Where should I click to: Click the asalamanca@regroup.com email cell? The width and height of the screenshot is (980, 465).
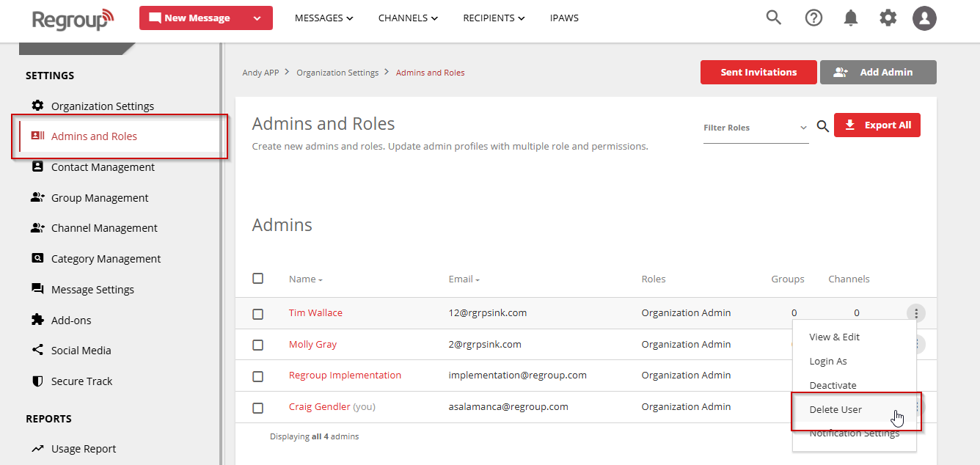(508, 406)
